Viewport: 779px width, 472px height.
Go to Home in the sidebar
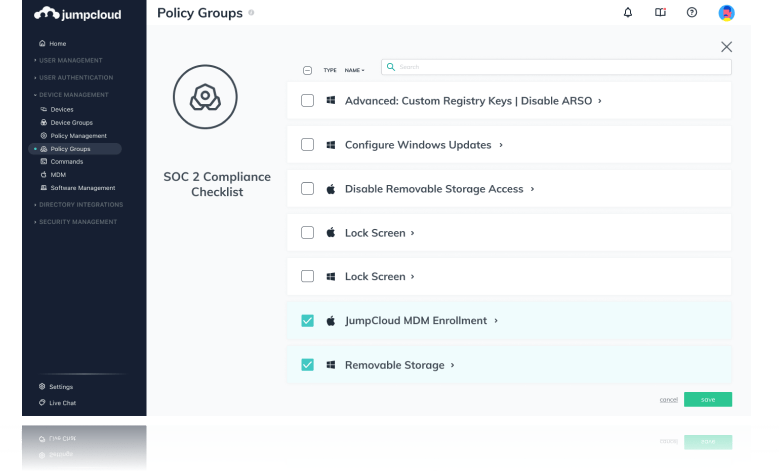(52, 43)
